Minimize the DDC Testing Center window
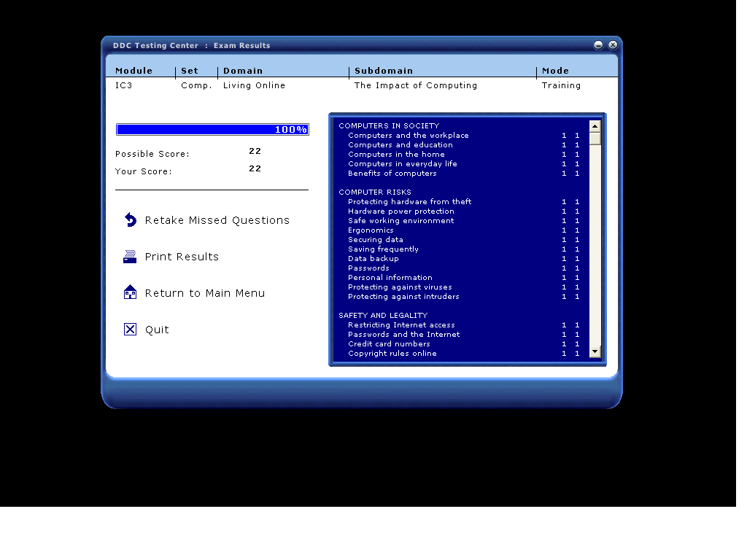 (598, 44)
